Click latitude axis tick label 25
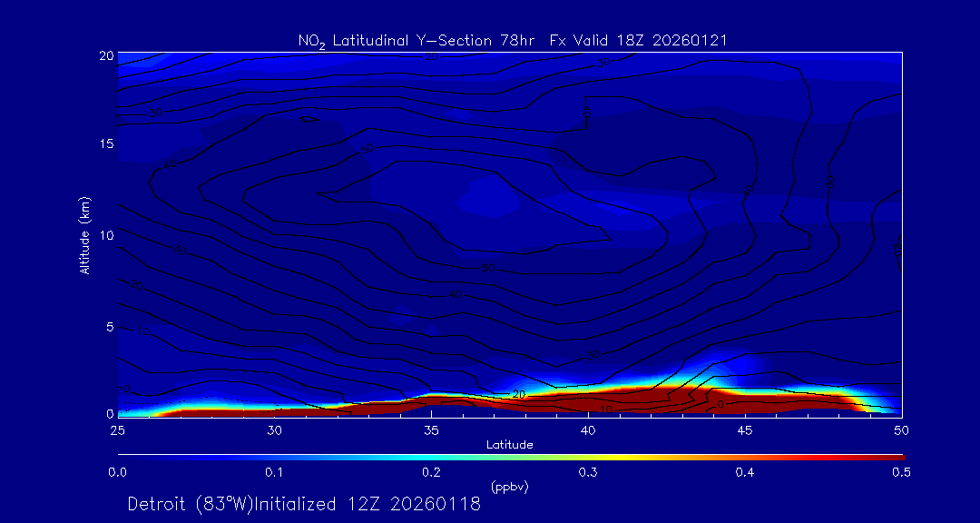Image resolution: width=980 pixels, height=523 pixels. pos(117,429)
